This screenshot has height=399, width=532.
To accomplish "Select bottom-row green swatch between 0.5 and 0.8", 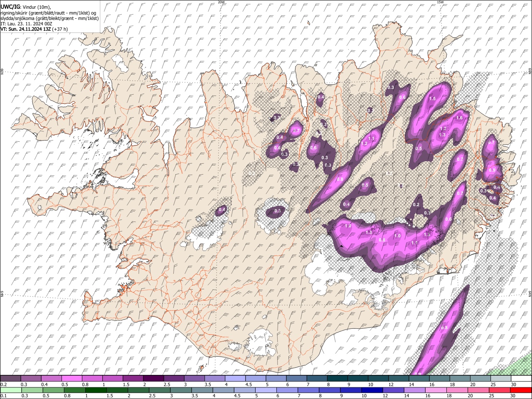I will tap(53, 390).
